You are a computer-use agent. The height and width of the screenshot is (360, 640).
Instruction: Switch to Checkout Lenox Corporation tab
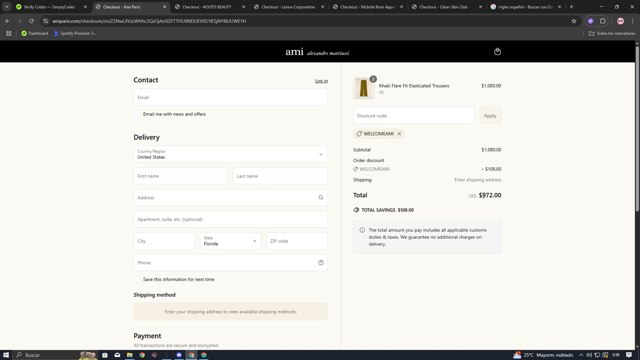pos(289,7)
